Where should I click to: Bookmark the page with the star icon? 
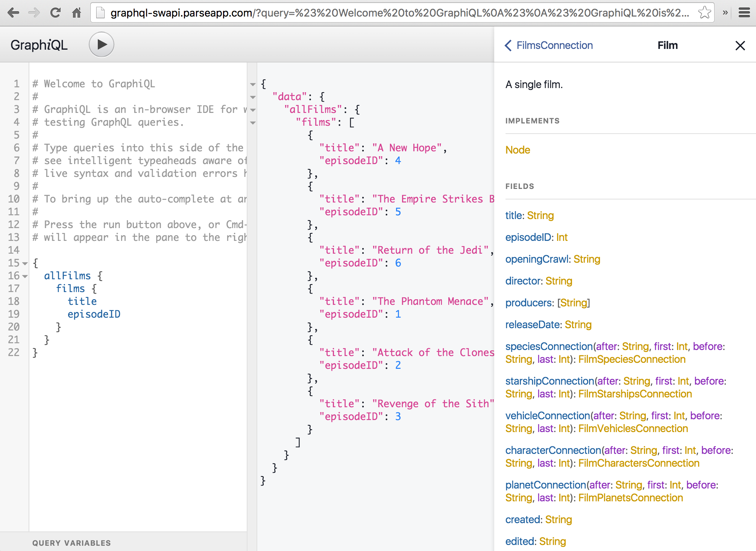(704, 13)
